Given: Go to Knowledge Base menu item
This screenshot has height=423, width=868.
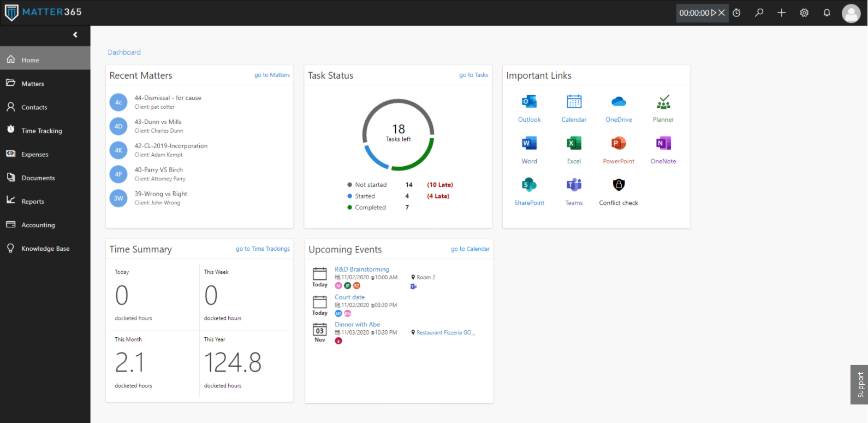Looking at the screenshot, I should [45, 248].
